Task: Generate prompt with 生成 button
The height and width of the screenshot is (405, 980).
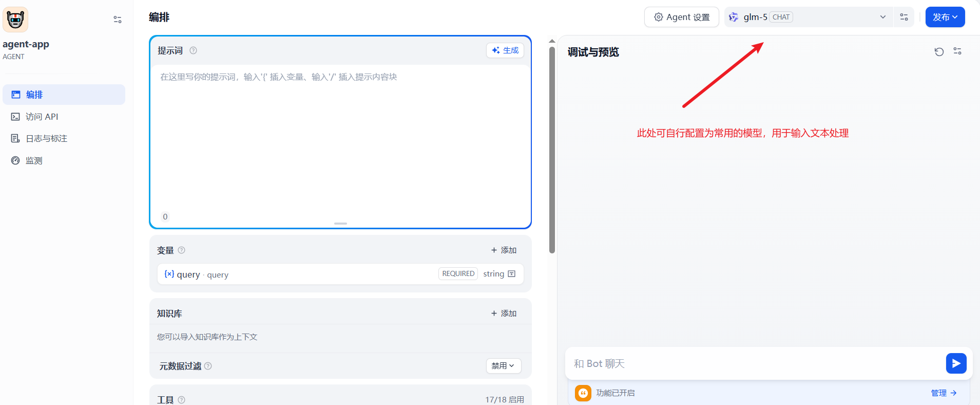Action: point(505,50)
